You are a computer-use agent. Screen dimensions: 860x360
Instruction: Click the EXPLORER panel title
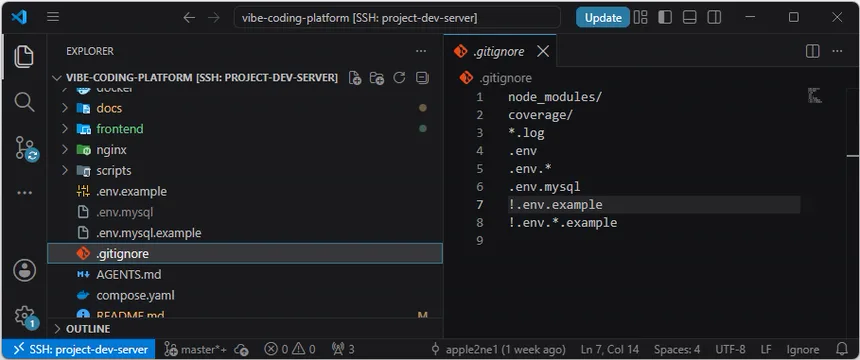coord(90,51)
